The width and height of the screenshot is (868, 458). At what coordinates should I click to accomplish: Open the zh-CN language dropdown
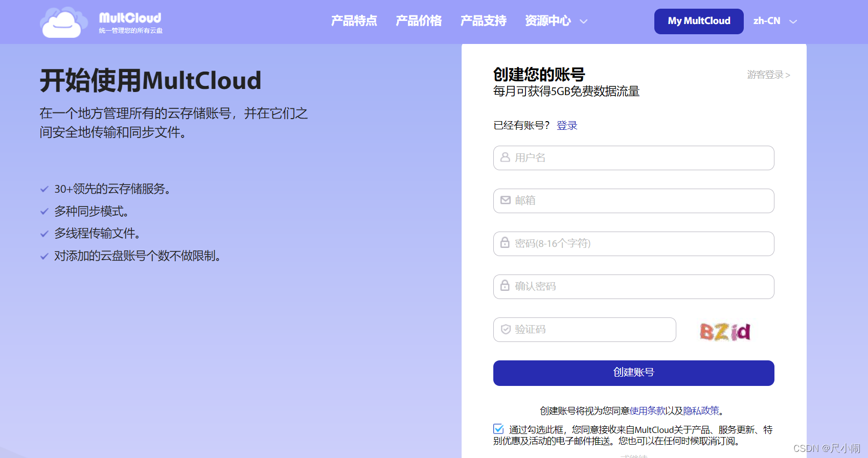[775, 21]
